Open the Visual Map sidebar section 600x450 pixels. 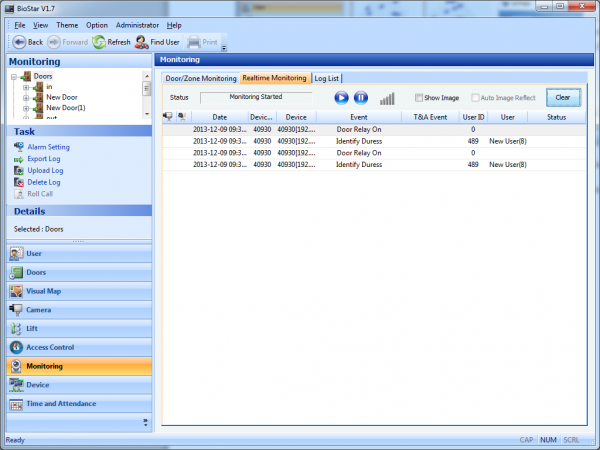pos(45,291)
